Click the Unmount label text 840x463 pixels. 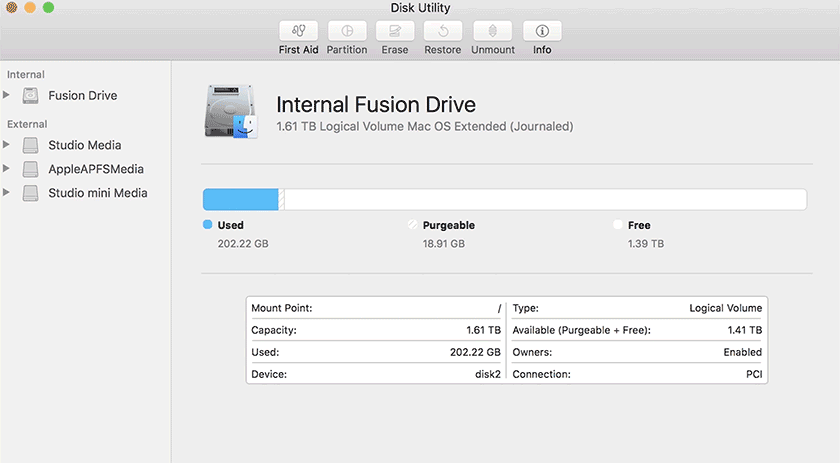(493, 50)
